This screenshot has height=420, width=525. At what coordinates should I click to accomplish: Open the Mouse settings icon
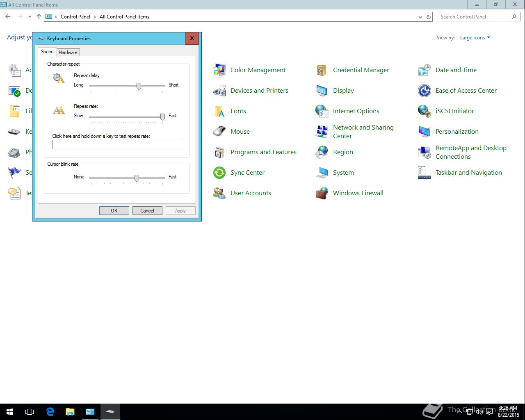click(x=219, y=132)
